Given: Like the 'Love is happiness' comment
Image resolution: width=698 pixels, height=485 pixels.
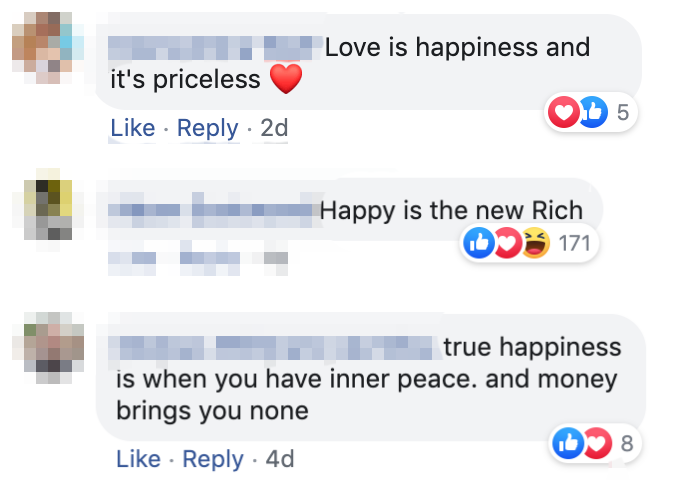Looking at the screenshot, I should (133, 129).
